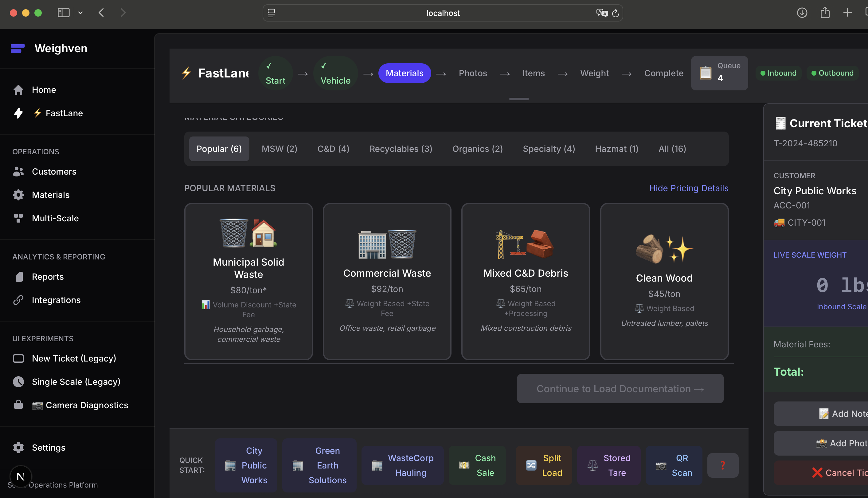Open Multi-Scale from Operations
Viewport: 868px width, 498px height.
(55, 218)
